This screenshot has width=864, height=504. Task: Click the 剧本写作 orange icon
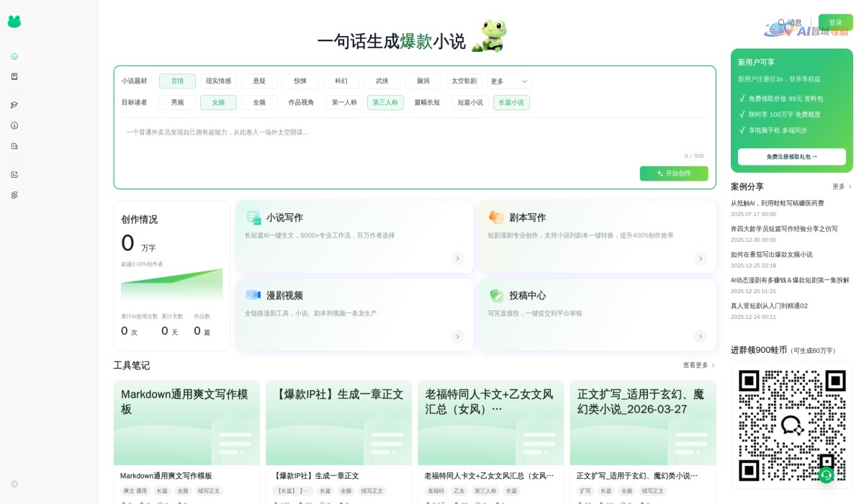496,217
